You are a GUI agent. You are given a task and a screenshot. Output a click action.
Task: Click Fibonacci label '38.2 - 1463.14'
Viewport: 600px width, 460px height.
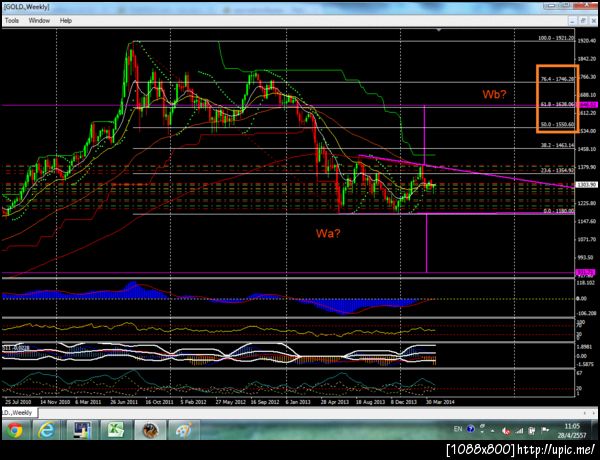click(x=558, y=145)
